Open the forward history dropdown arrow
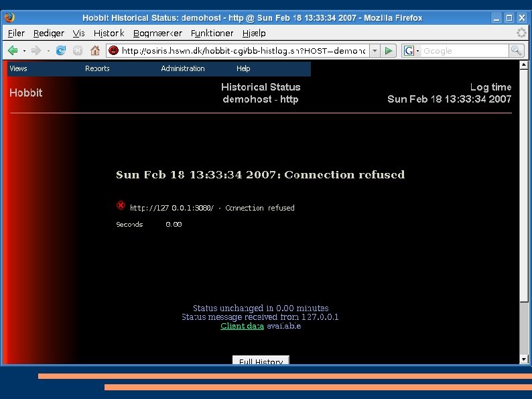The width and height of the screenshot is (532, 399). pyautogui.click(x=48, y=51)
